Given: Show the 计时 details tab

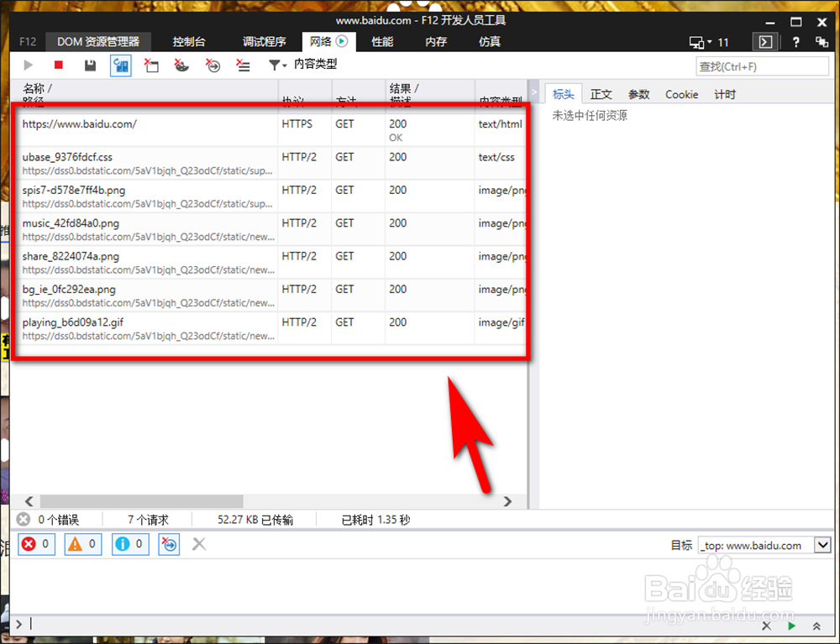Looking at the screenshot, I should [725, 94].
